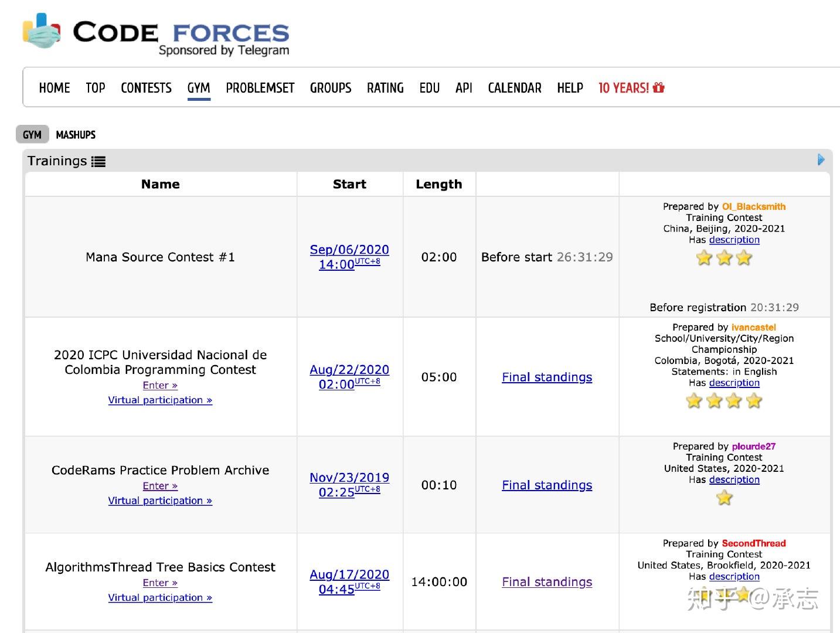Open the description link of Mana Source Contest
This screenshot has width=840, height=633.
(x=734, y=240)
